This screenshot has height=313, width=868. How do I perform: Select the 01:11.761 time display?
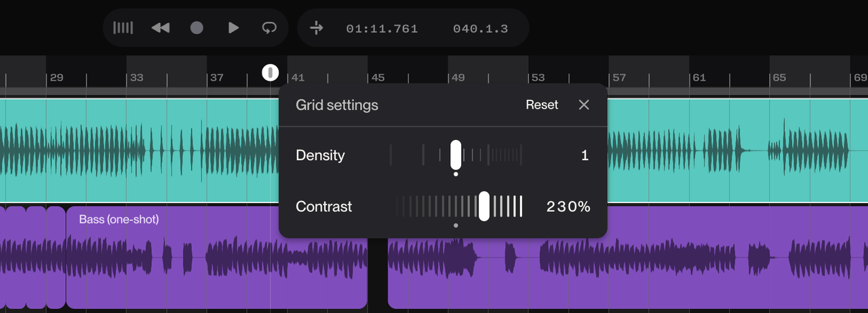(x=382, y=29)
